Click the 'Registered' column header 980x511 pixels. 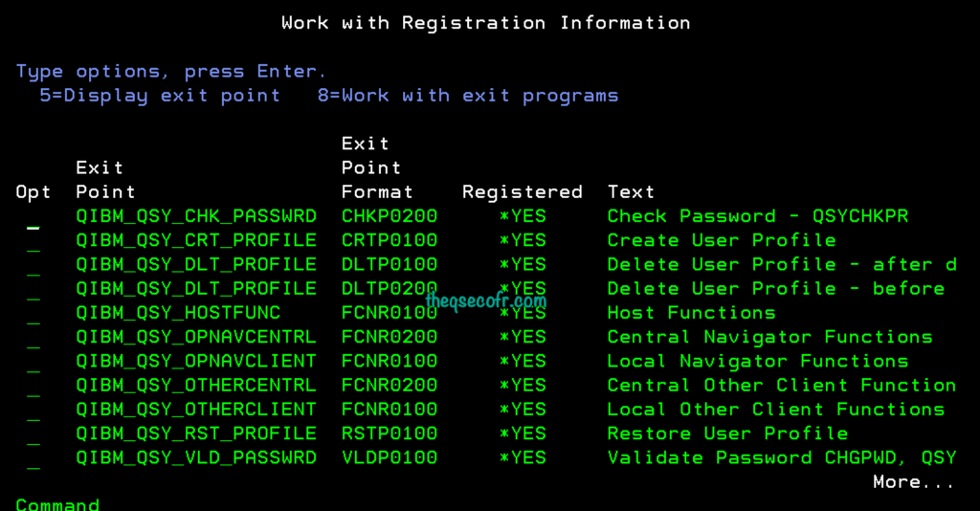coord(523,192)
